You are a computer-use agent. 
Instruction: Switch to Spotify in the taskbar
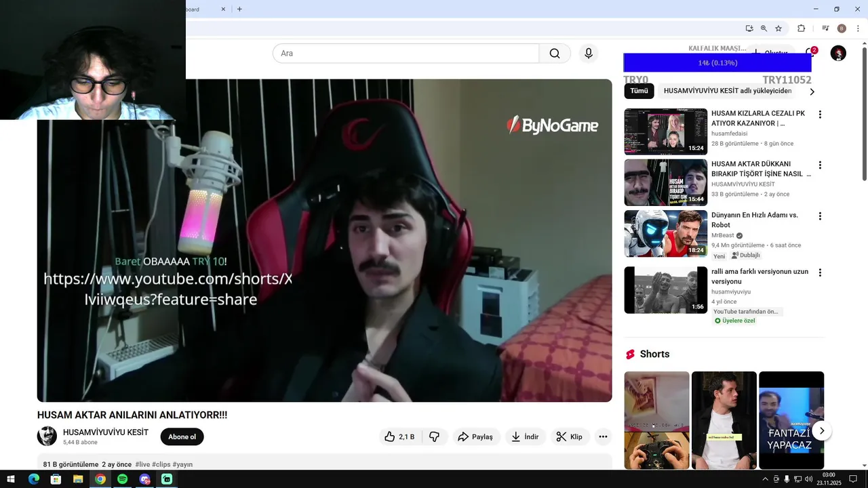pos(122,479)
